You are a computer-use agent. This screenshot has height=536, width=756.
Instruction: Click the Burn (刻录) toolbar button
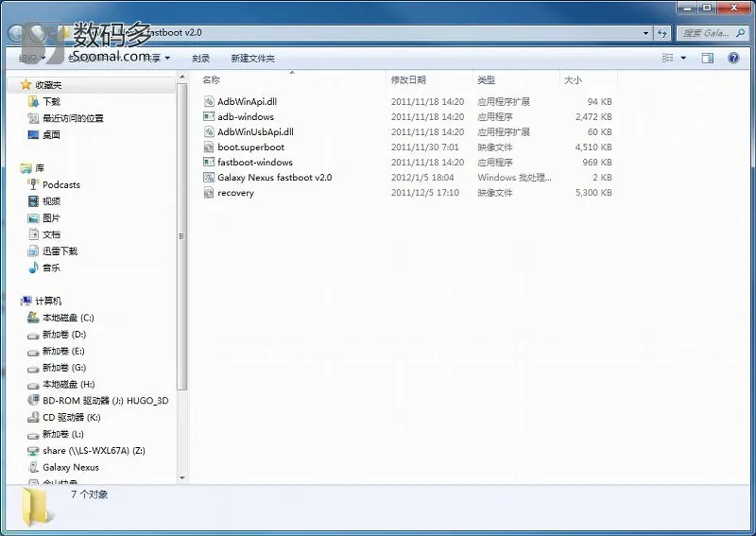(201, 59)
